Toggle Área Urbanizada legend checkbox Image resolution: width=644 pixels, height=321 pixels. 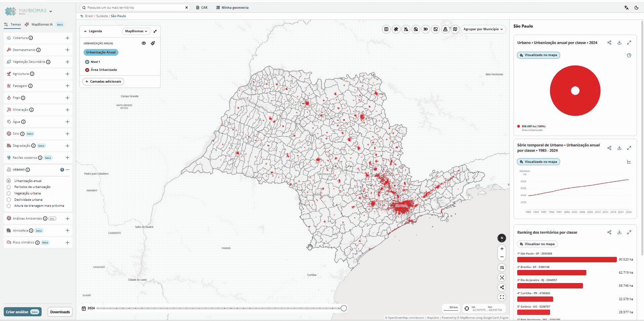click(x=87, y=70)
